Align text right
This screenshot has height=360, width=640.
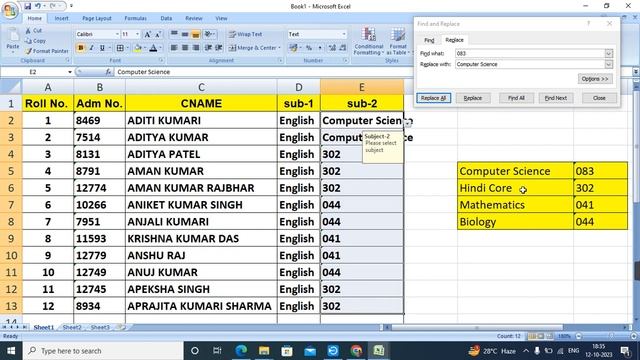[196, 48]
